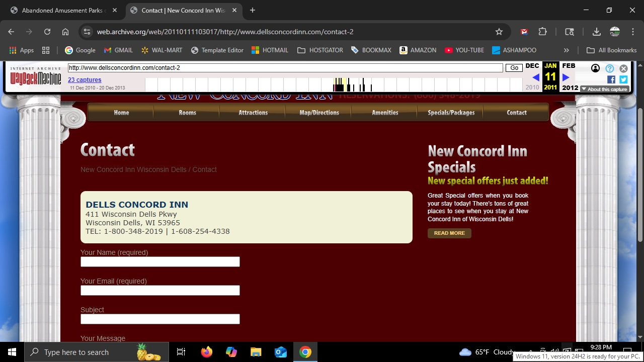Viewport: 644px width, 362px height.
Task: Open File Explorer from the taskbar
Action: (x=256, y=352)
